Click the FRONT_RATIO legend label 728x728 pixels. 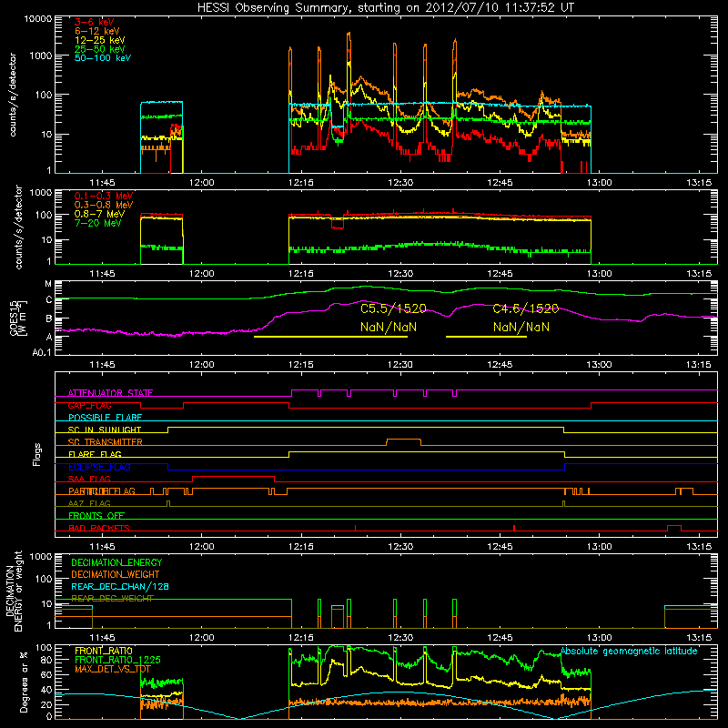click(x=104, y=651)
